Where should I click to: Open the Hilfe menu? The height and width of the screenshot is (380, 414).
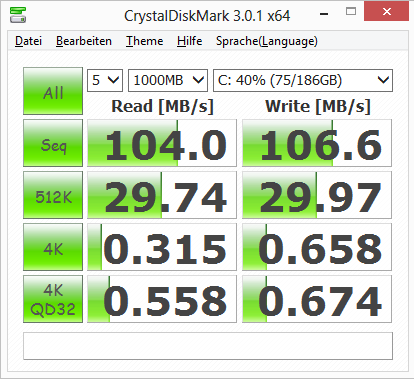point(189,41)
